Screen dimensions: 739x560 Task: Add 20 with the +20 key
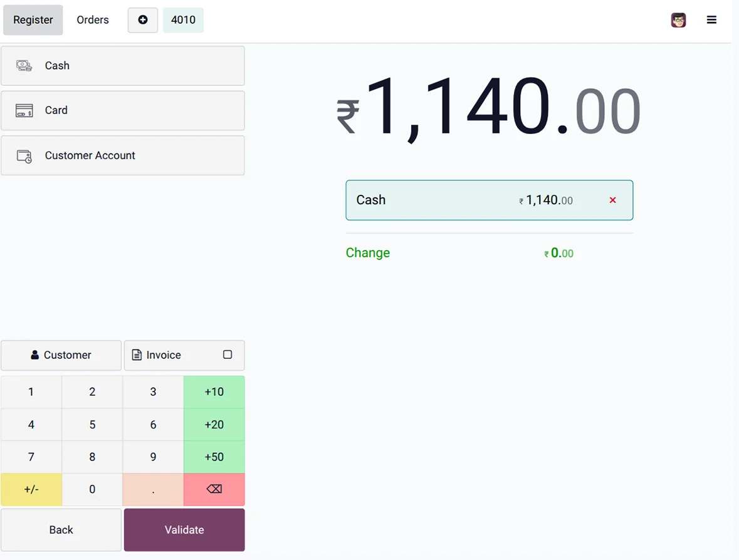tap(214, 424)
